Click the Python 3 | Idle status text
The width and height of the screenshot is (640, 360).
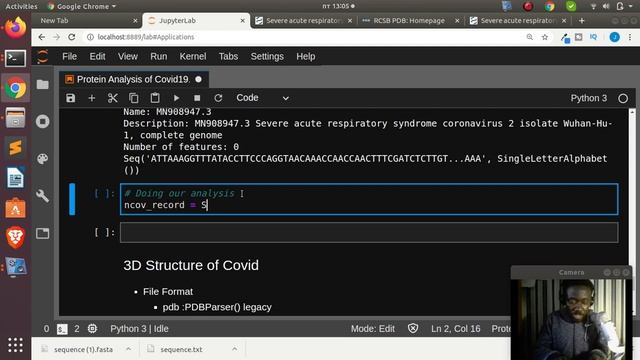(x=139, y=329)
